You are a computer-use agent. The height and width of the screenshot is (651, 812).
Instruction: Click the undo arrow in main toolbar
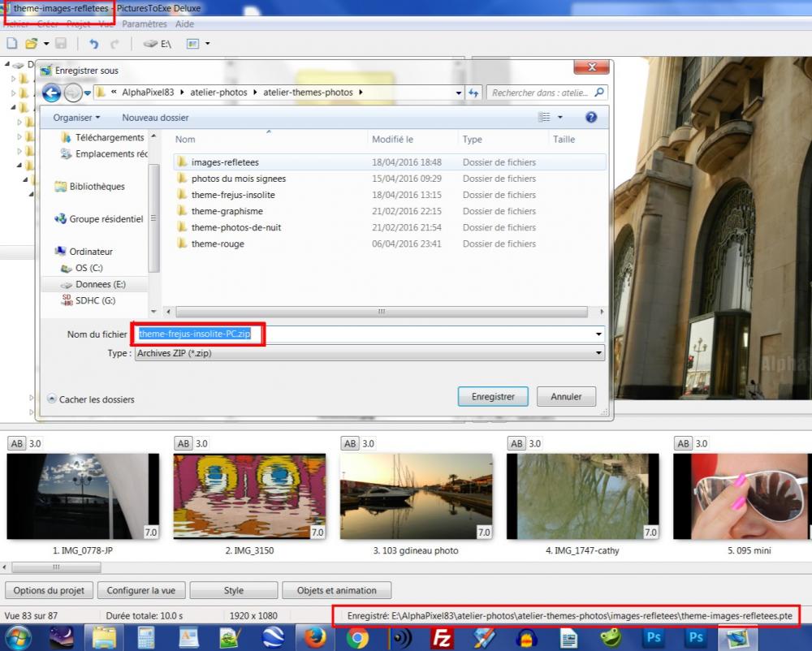pos(93,43)
